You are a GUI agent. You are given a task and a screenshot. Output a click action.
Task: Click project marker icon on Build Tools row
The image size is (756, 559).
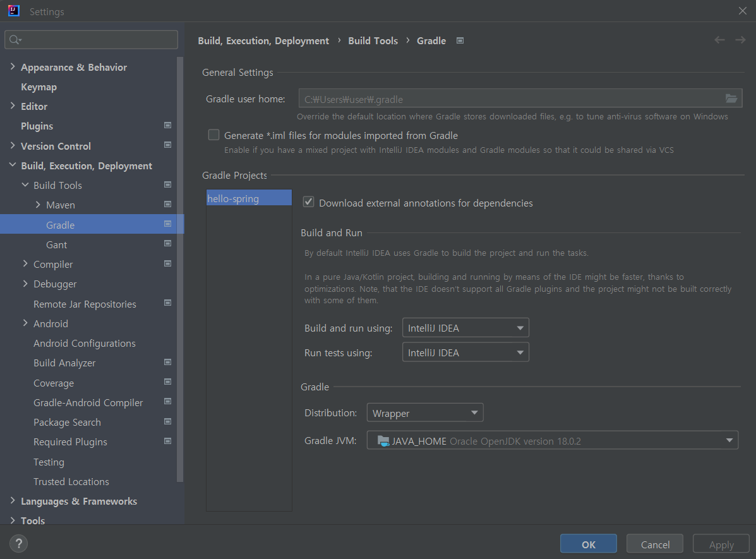168,184
